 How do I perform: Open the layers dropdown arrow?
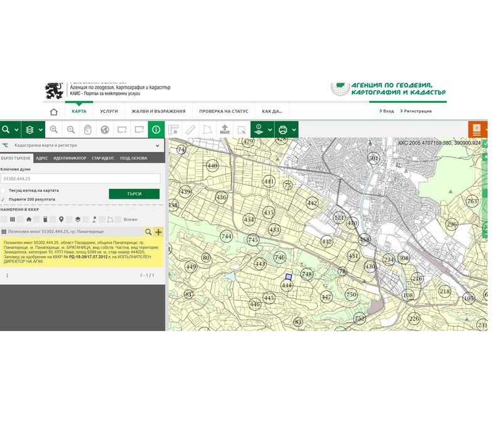pos(41,130)
